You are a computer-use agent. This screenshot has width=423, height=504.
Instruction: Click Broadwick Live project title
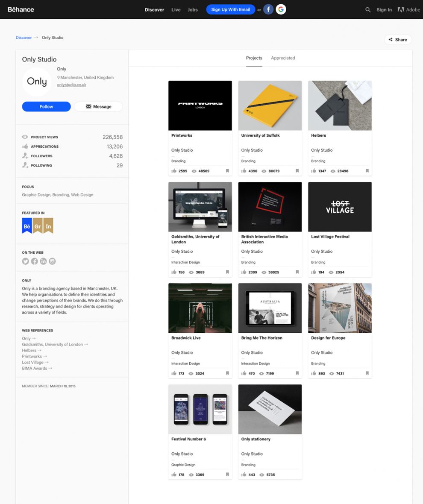pos(186,338)
